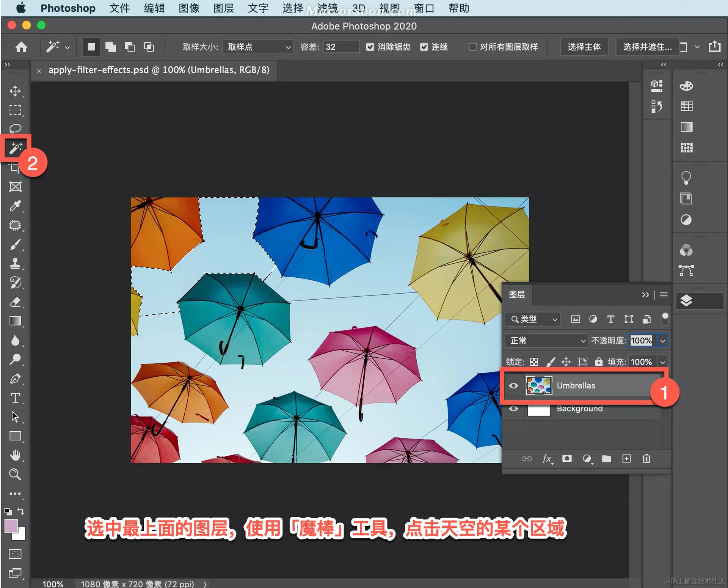Click the 选择主体 button
Screen dimensions: 728x588
(x=584, y=47)
